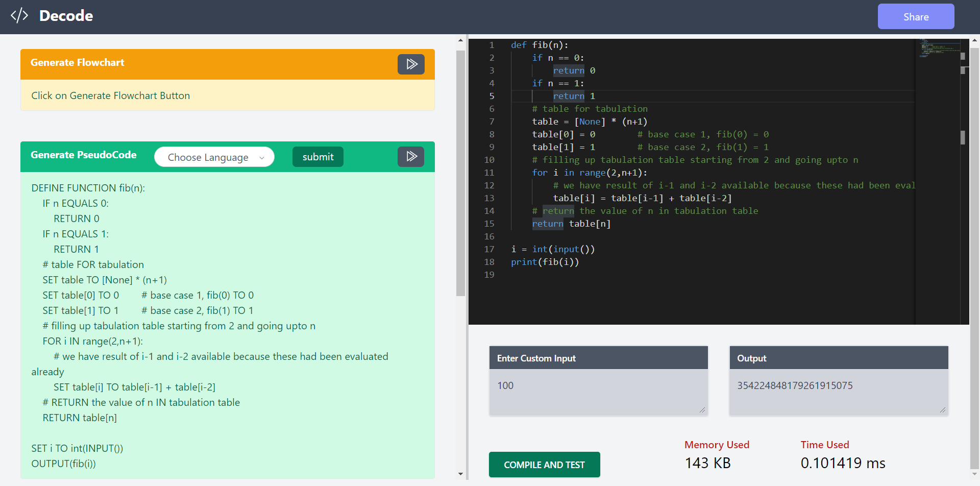Click Time Used value 0.101419 ms
The height and width of the screenshot is (486, 980).
(x=843, y=463)
